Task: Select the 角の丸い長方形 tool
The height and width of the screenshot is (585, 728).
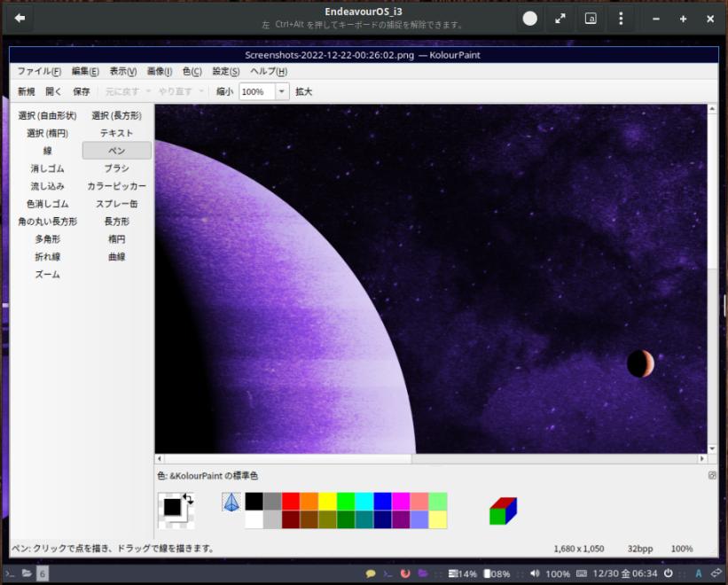Action: (47, 222)
